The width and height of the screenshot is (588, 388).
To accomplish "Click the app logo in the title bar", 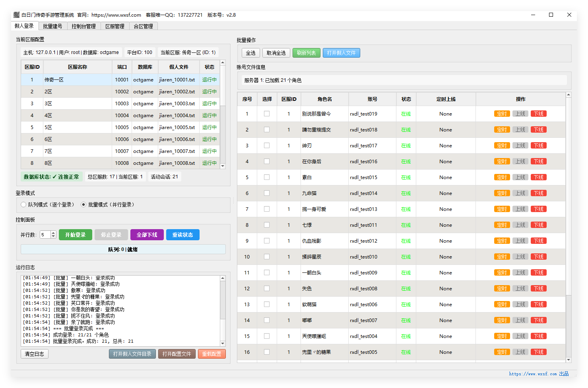I will 16,15.
